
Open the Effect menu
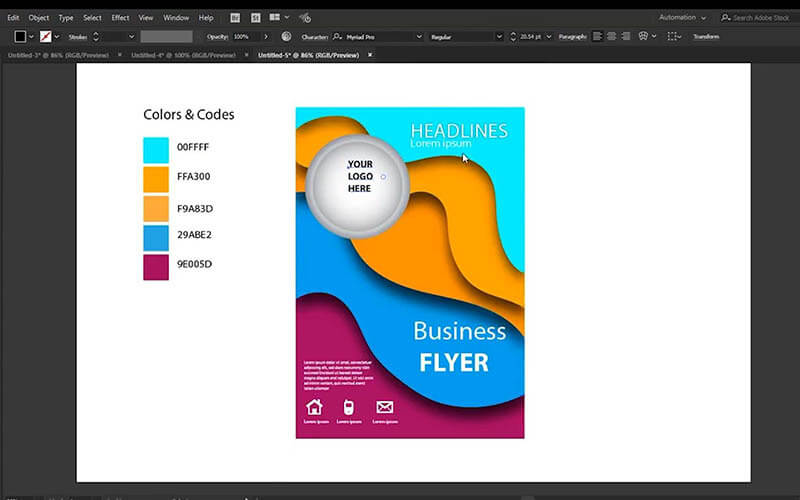[x=120, y=17]
